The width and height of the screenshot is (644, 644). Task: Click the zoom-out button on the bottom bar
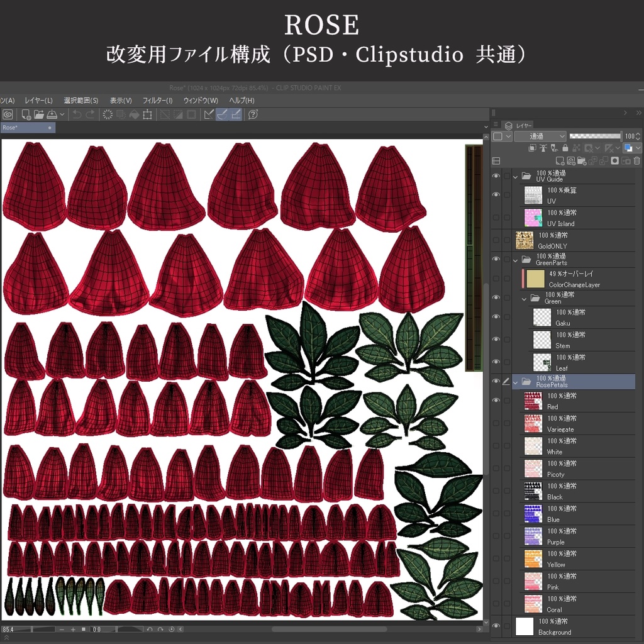tap(61, 628)
